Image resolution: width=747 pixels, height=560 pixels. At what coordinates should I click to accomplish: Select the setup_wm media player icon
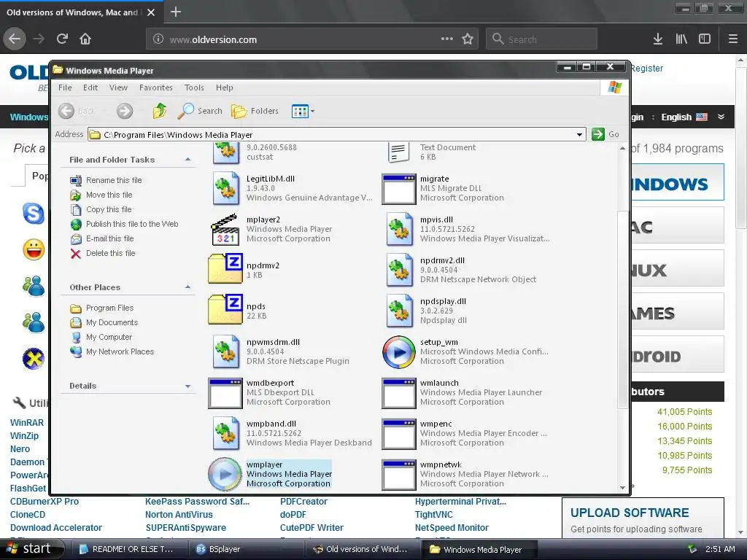[x=399, y=352]
